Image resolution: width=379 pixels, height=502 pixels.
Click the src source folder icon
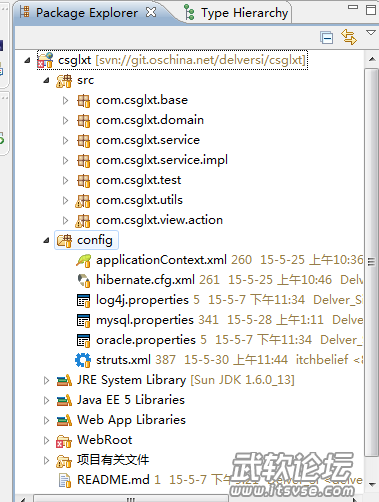pos(64,81)
